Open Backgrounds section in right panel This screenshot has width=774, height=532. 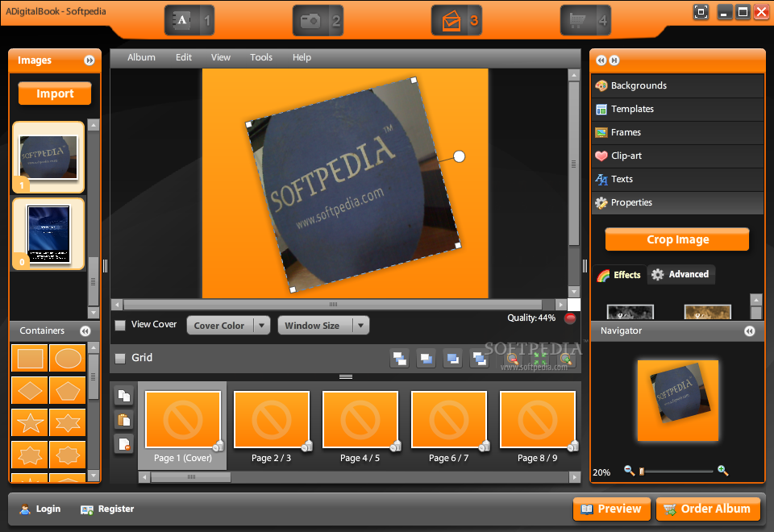pyautogui.click(x=677, y=86)
